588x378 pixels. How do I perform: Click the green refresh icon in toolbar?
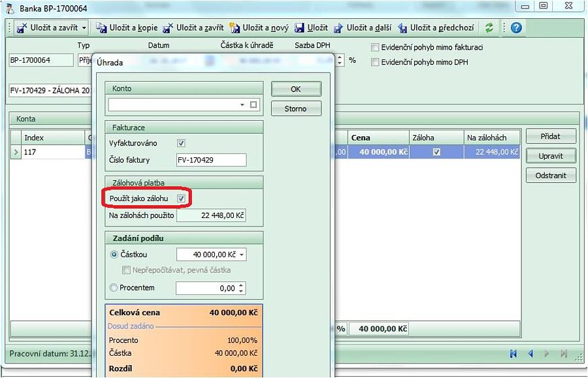tap(489, 28)
